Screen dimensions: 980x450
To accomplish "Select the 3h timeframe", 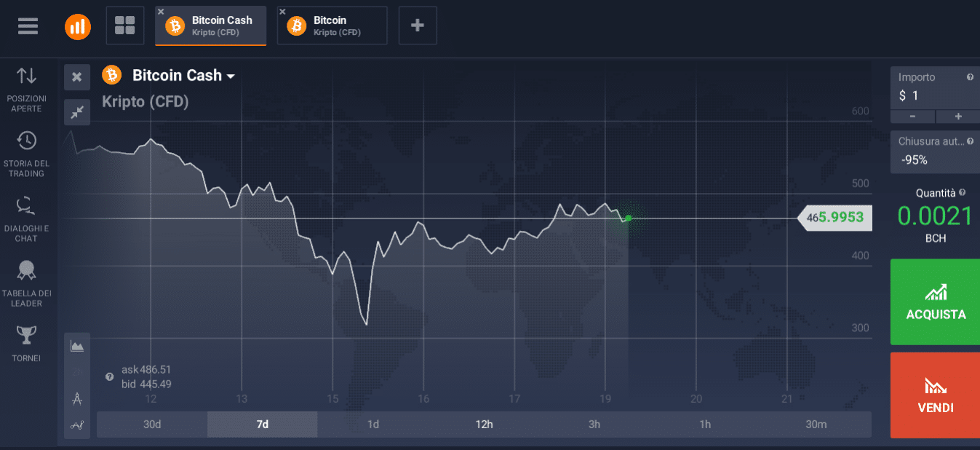I will 594,425.
